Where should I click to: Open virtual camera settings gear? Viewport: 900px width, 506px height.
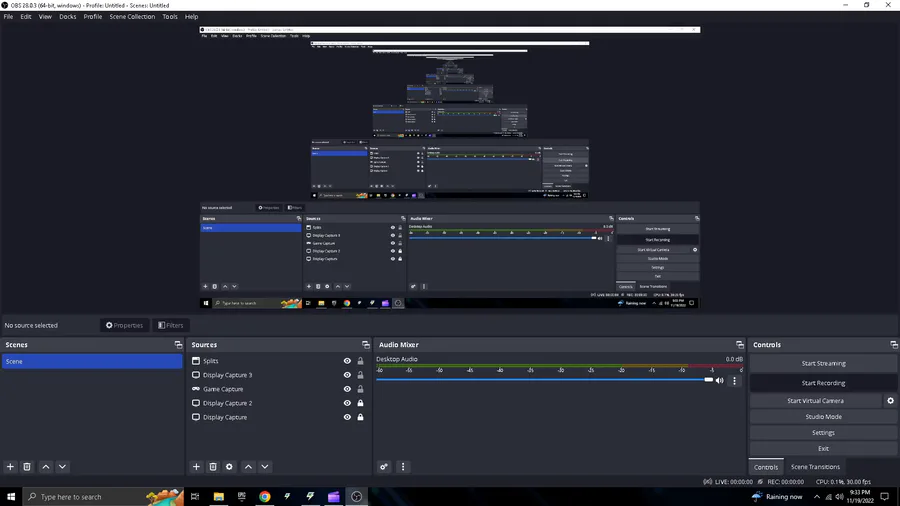tap(890, 401)
